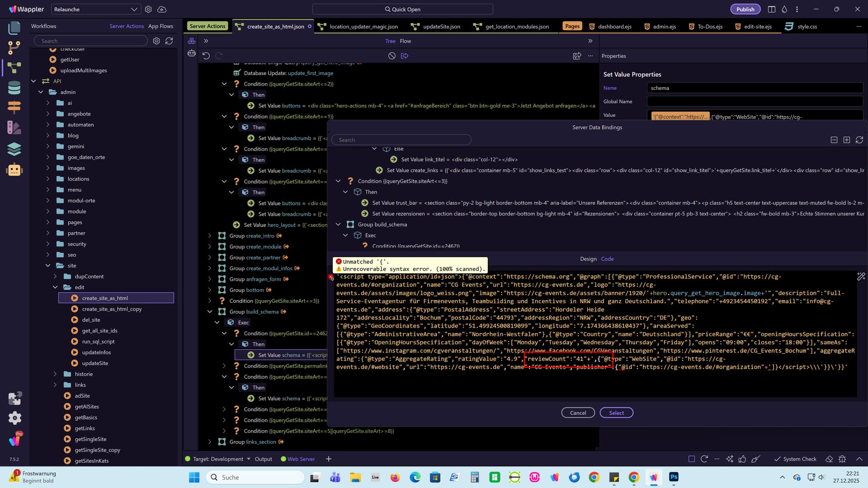This screenshot has width=868, height=488.
Task: Switch bindings editor to Design mode
Action: (x=588, y=259)
